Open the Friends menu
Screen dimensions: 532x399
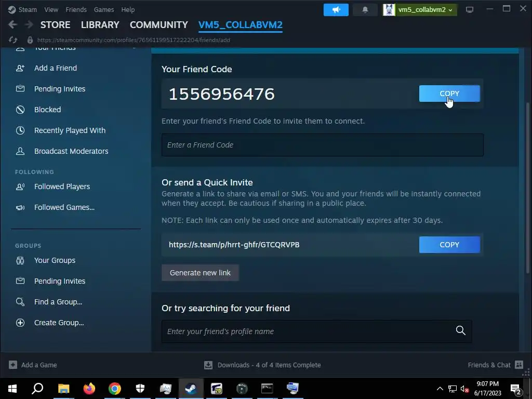click(76, 10)
